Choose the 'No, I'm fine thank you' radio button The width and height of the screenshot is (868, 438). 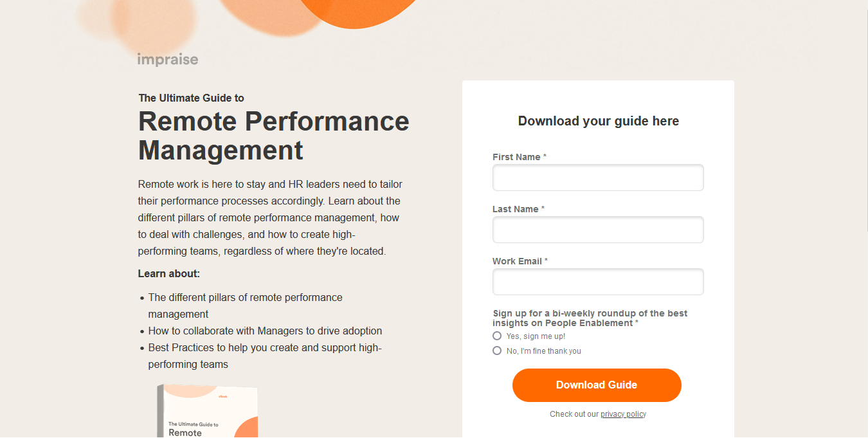pos(497,351)
